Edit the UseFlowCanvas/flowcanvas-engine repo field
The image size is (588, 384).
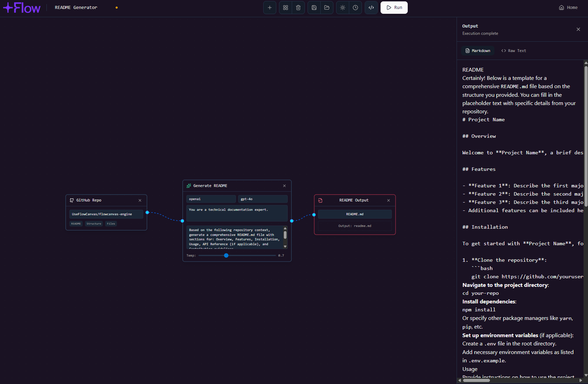(106, 214)
